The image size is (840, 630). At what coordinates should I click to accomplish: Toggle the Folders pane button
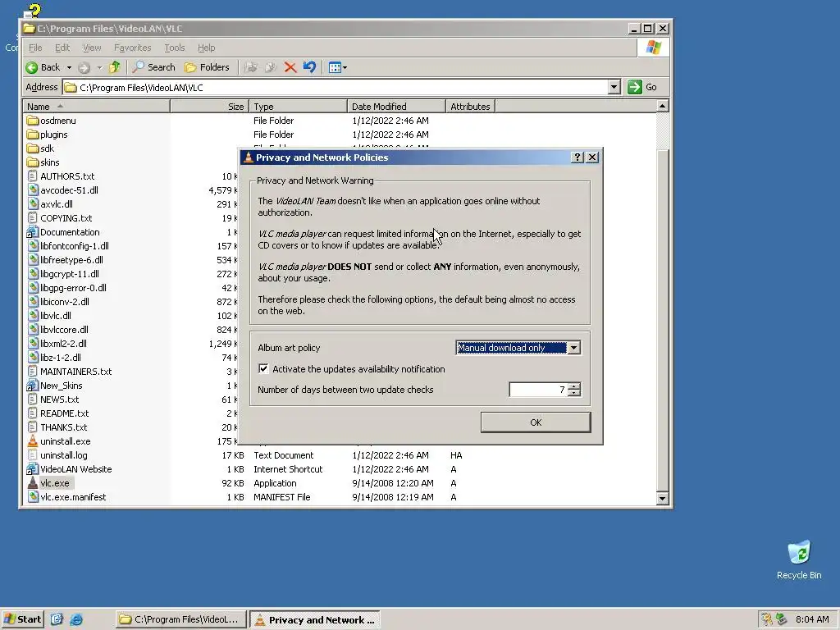(207, 67)
